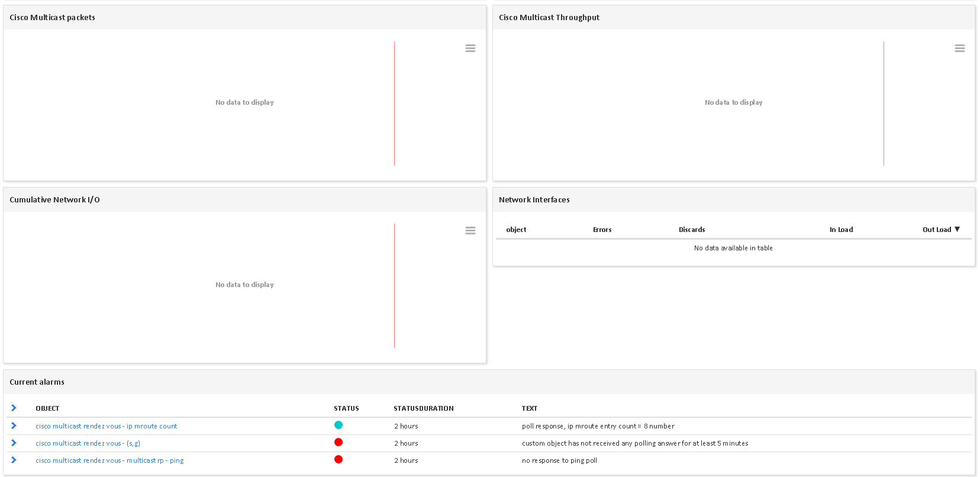Click the red status dot for multicast rp ping
This screenshot has height=477, width=980.
point(339,459)
